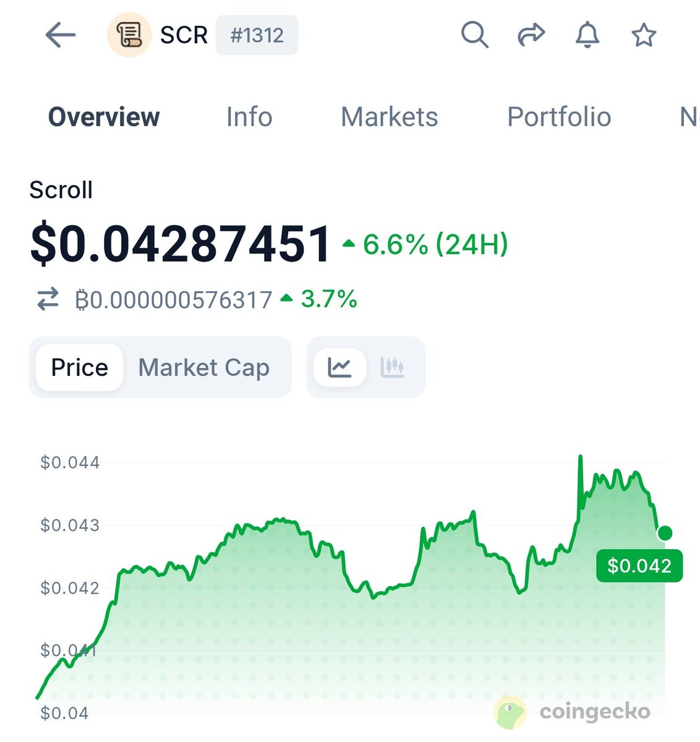Switch chart to candlestick view
This screenshot has width=700, height=742.
(x=392, y=367)
